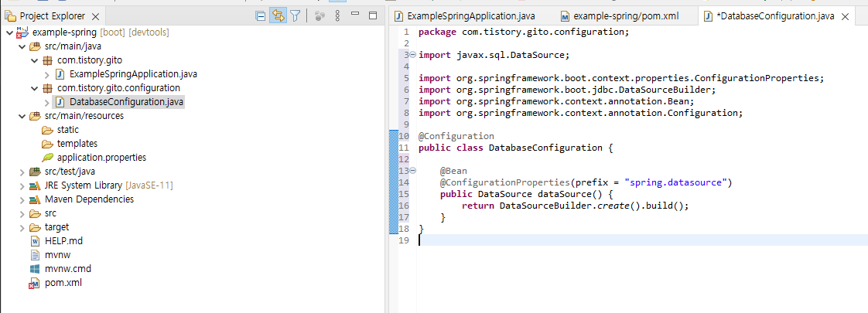Screen dimensions: 868x313
Task: Click the Maven icon on pom.xml tab
Action: pos(566,16)
